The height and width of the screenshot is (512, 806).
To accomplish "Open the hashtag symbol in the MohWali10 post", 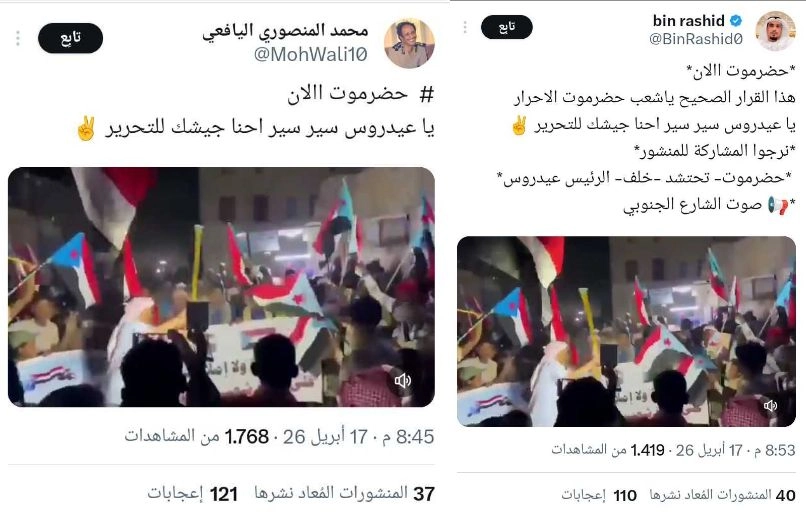I will [x=427, y=94].
